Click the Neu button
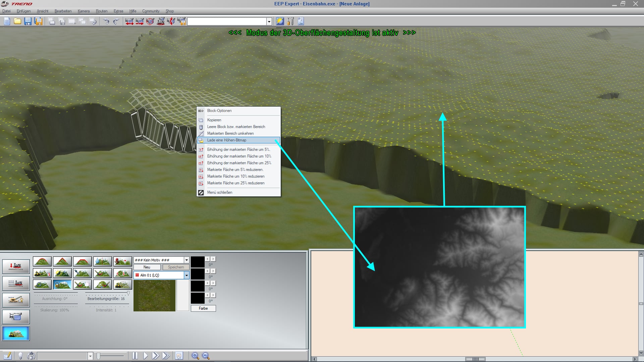Viewport: 644px width, 362px height. [147, 267]
